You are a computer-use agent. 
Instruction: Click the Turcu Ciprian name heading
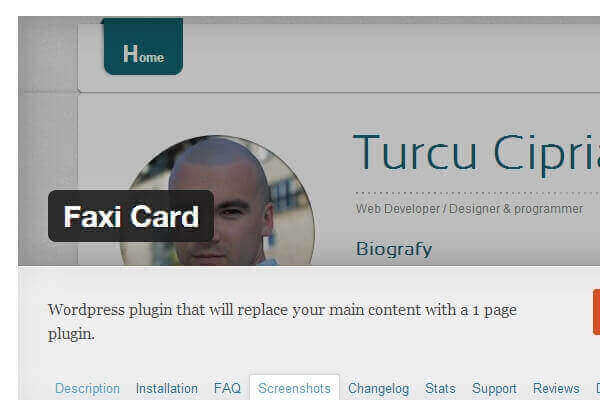(476, 152)
